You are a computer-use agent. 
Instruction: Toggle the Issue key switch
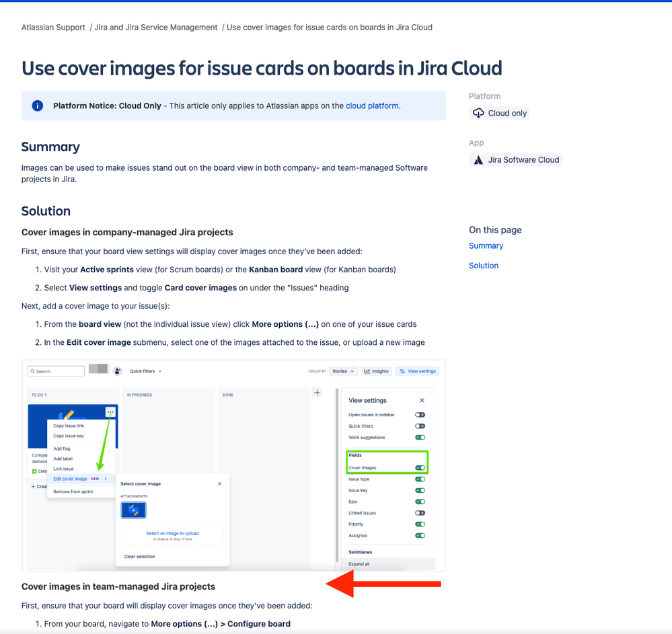point(420,490)
